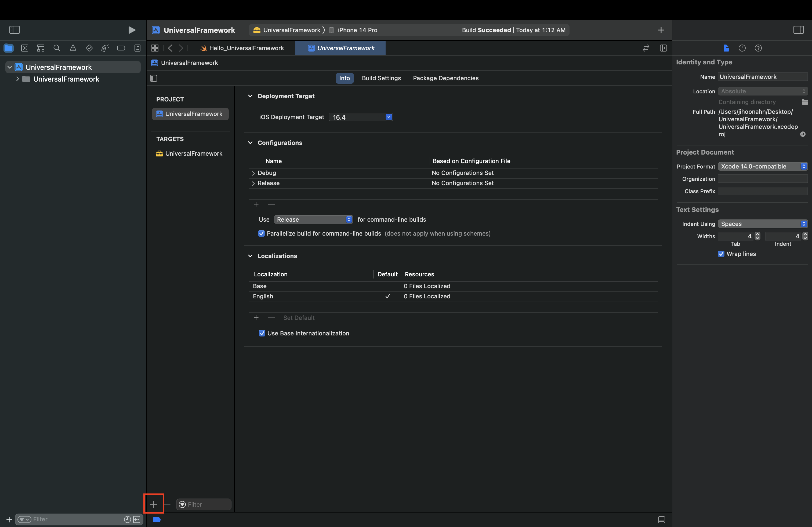The height and width of the screenshot is (527, 812).
Task: Go back in editor history
Action: [170, 48]
